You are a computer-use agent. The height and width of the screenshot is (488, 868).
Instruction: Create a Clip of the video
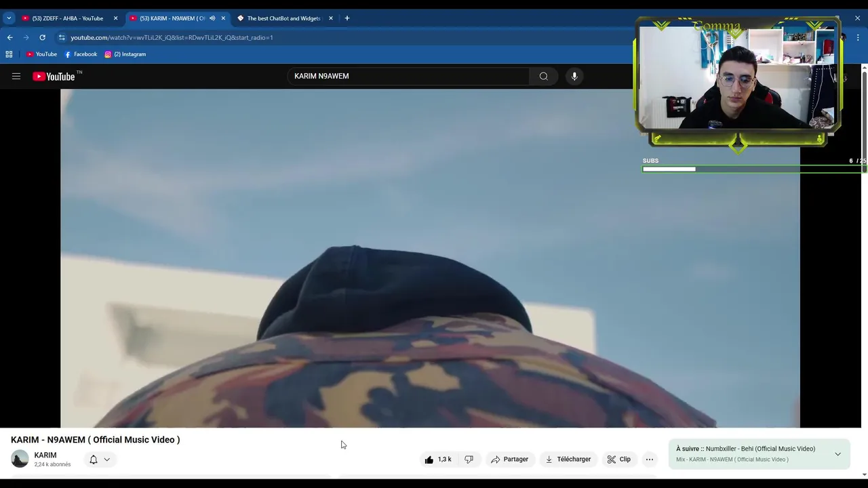[619, 460]
